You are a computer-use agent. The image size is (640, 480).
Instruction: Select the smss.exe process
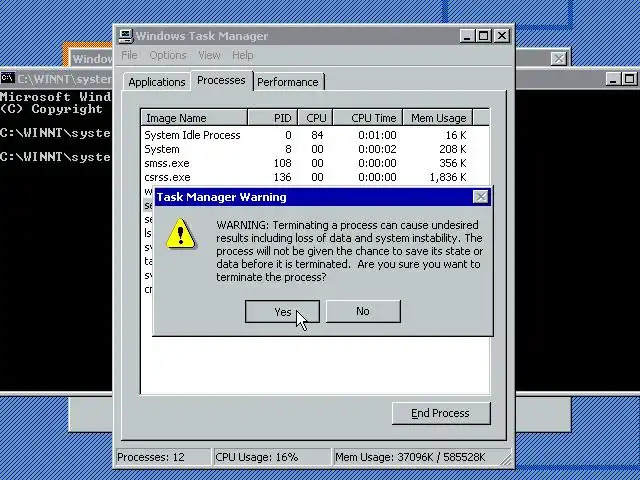click(315, 163)
